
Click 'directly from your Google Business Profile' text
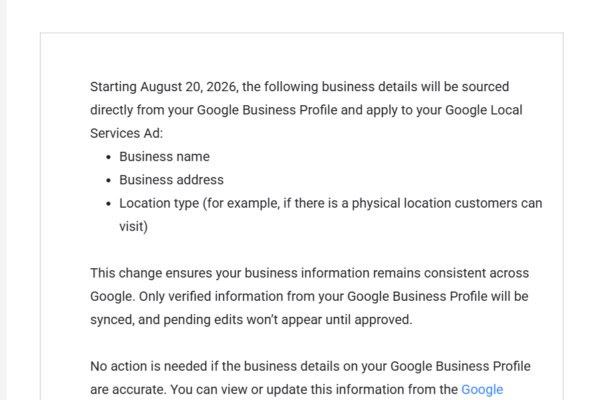(x=214, y=110)
